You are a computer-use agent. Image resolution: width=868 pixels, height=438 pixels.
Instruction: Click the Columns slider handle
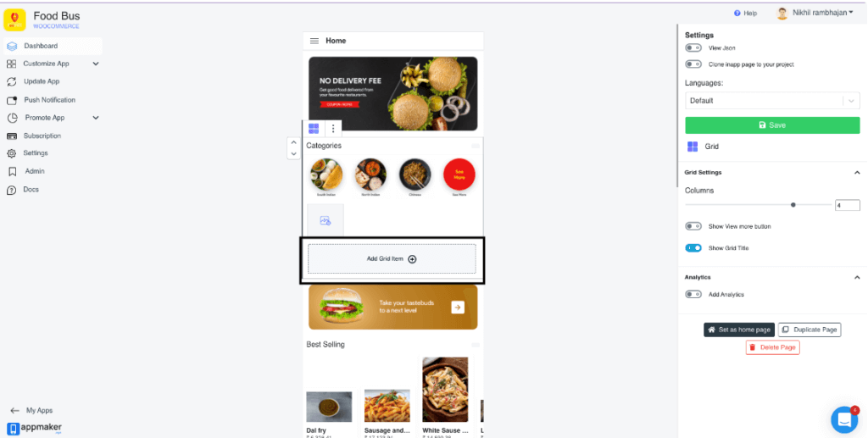(x=793, y=205)
